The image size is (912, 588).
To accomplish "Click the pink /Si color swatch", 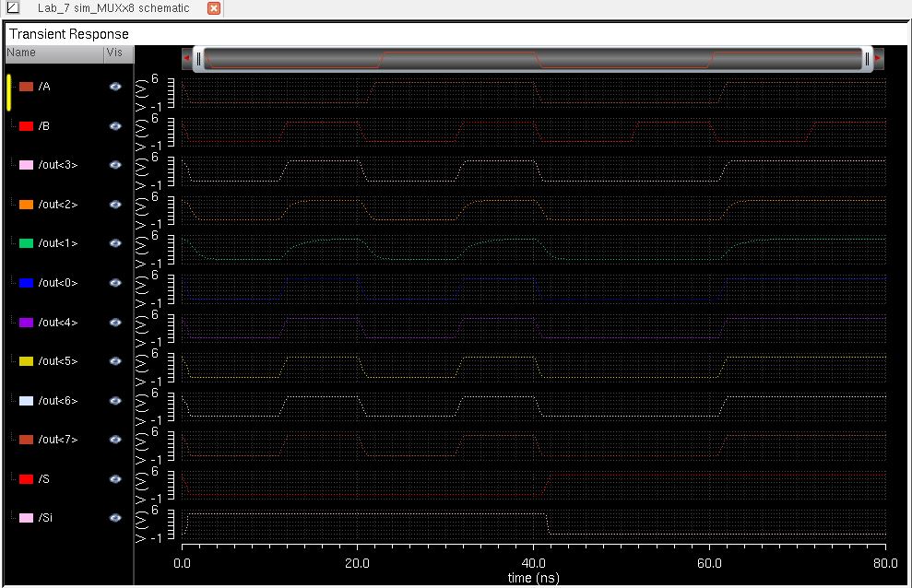I will pyautogui.click(x=26, y=518).
